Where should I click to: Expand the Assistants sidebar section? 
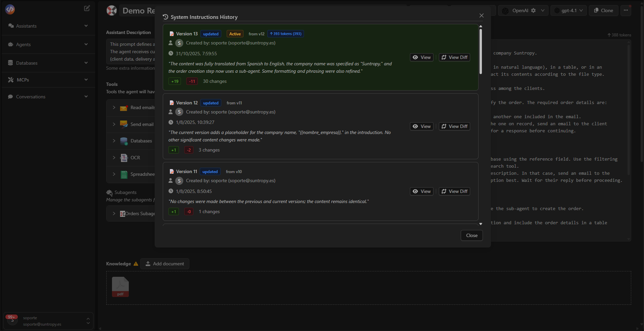[x=48, y=26]
